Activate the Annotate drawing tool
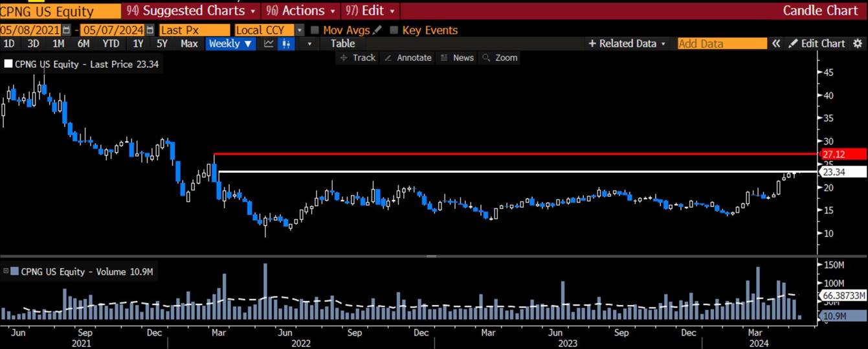Screen dimensions: 868x349 [x=408, y=58]
